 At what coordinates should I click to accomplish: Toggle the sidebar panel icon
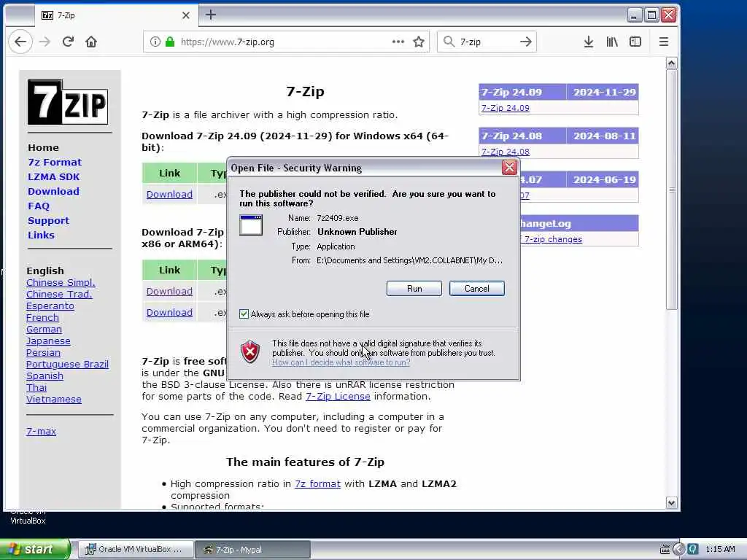click(635, 42)
